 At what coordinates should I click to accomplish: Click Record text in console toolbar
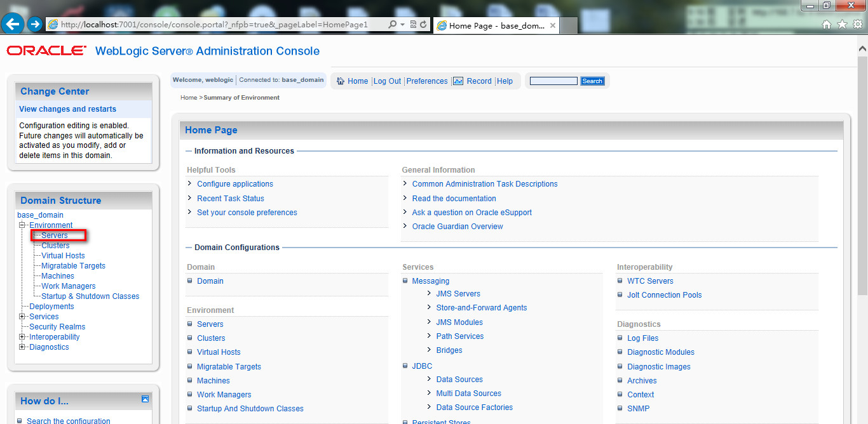tap(479, 81)
